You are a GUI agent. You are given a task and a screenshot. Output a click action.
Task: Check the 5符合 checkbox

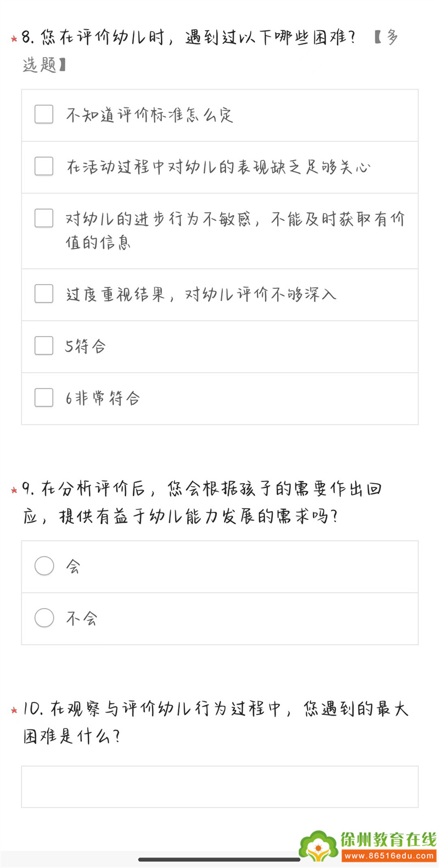click(44, 346)
